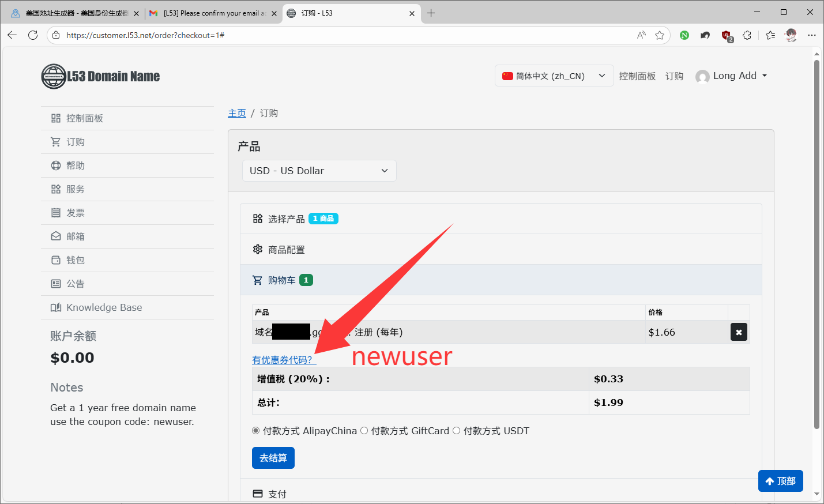Expand the 商品配置 section

pos(287,250)
